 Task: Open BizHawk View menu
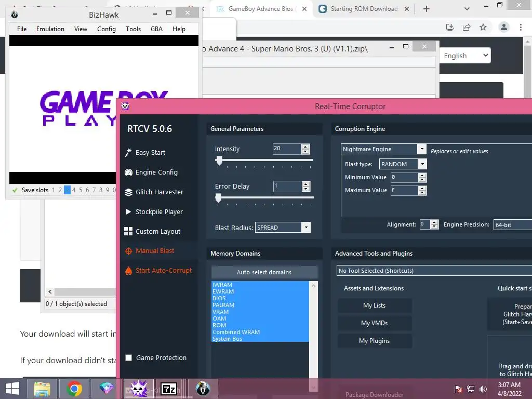(81, 29)
